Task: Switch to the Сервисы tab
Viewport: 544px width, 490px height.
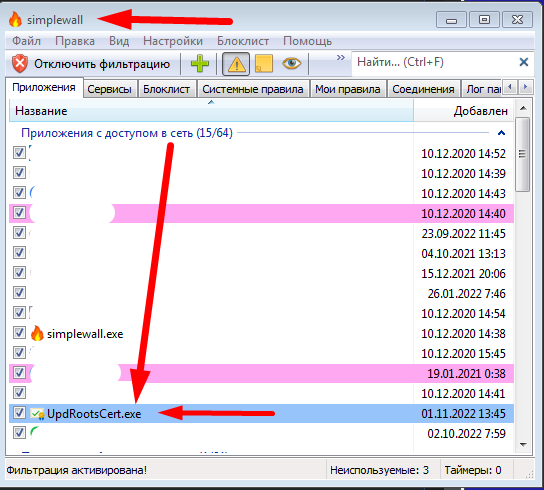Action: click(109, 90)
